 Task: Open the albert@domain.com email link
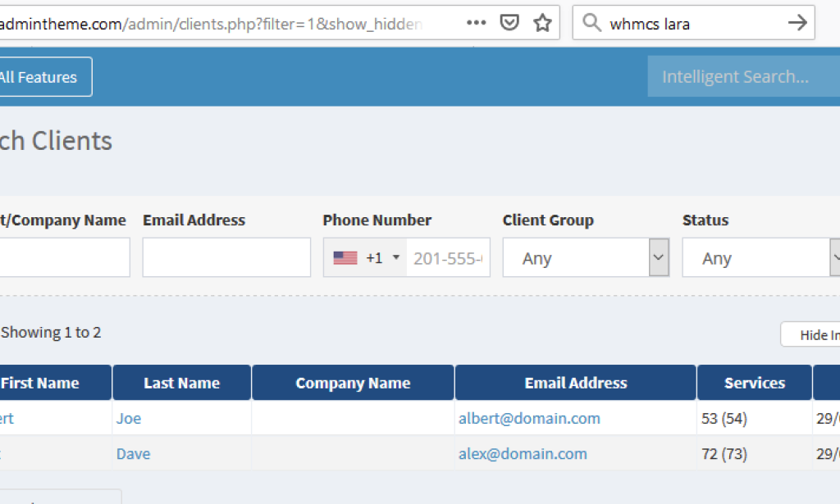529,417
